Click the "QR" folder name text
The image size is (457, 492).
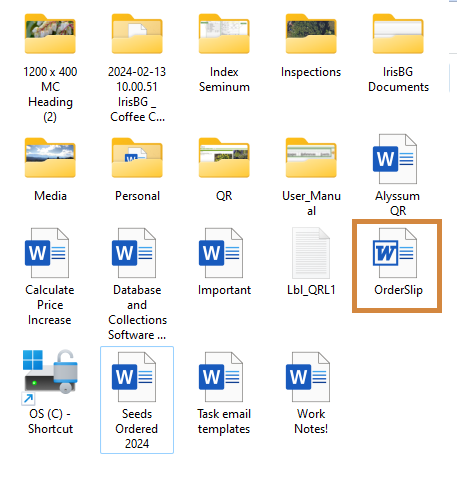[224, 196]
